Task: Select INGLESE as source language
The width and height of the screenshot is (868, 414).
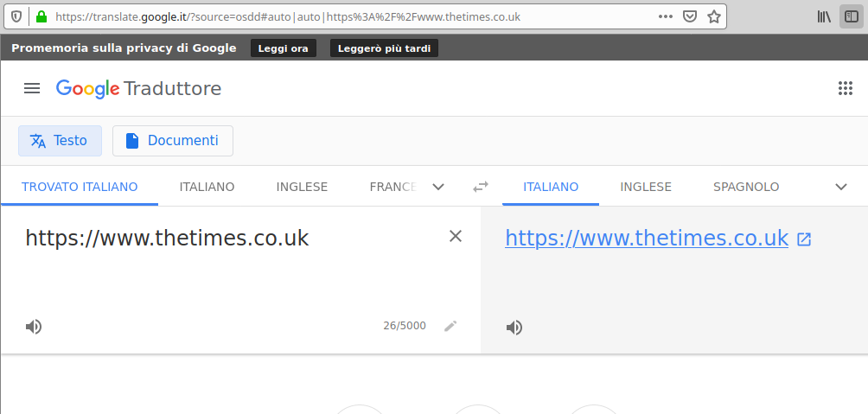Action: [302, 187]
